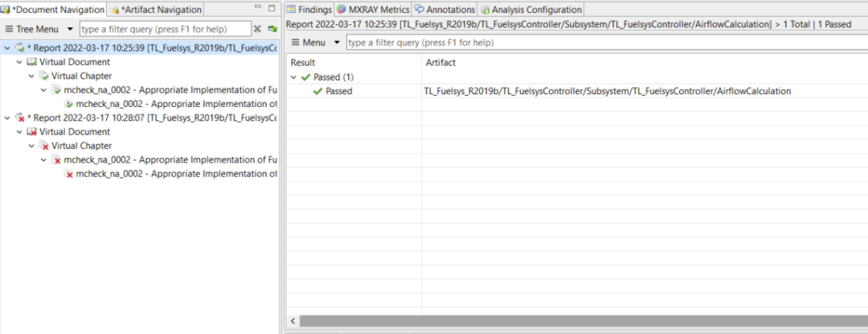Select failed mcheck_na_0002 parent guideline row
Viewport: 868px width, 334px height.
tap(170, 159)
